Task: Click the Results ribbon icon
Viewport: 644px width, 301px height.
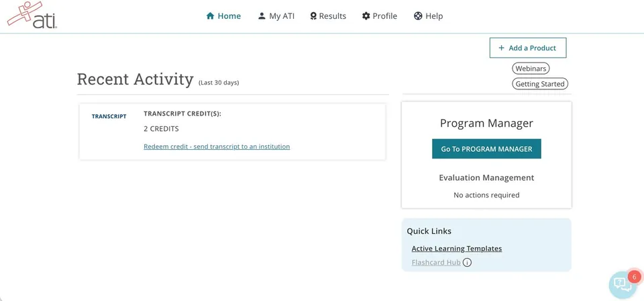Action: coord(313,16)
